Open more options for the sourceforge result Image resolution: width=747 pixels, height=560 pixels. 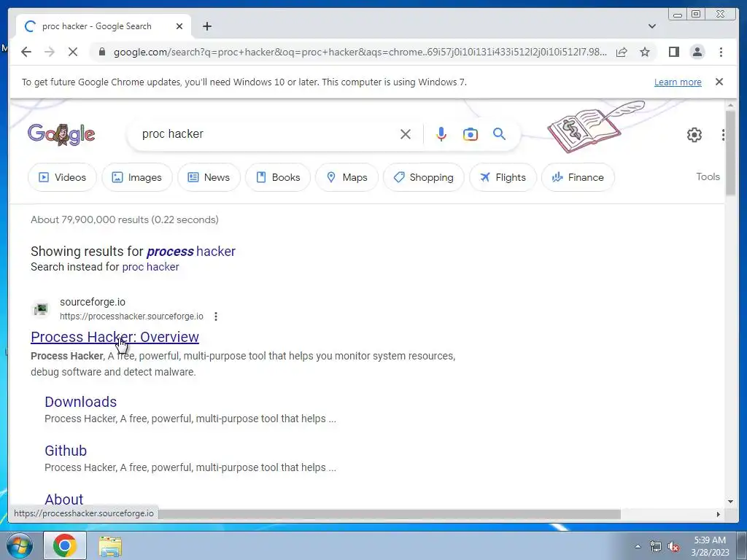216,316
